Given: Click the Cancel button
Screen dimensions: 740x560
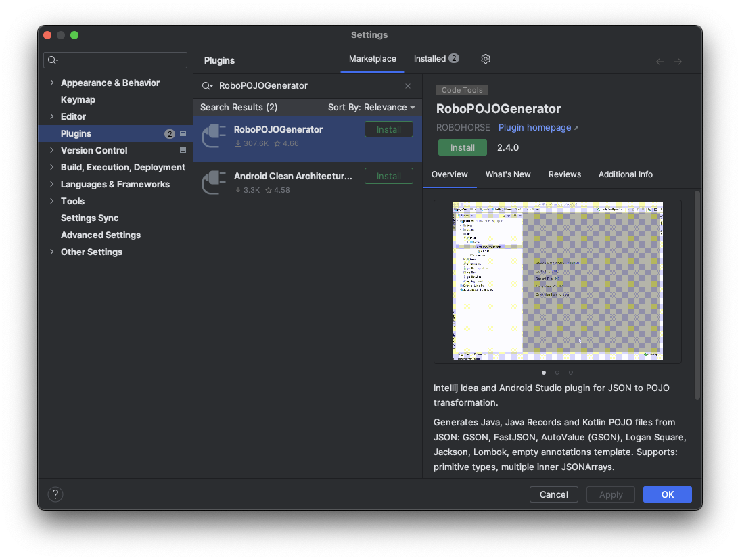Looking at the screenshot, I should 553,494.
